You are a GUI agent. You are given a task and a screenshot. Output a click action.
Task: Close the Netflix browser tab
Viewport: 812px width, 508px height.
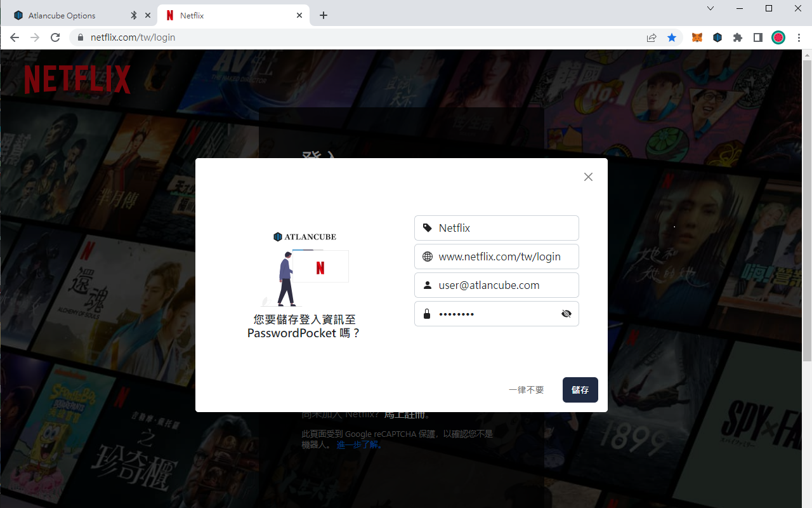pos(299,15)
